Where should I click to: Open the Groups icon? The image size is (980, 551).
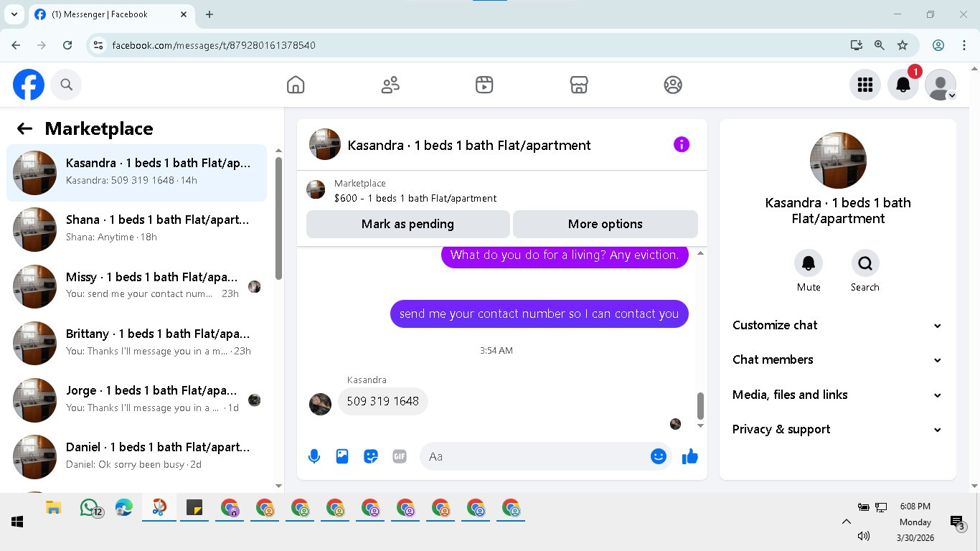673,85
